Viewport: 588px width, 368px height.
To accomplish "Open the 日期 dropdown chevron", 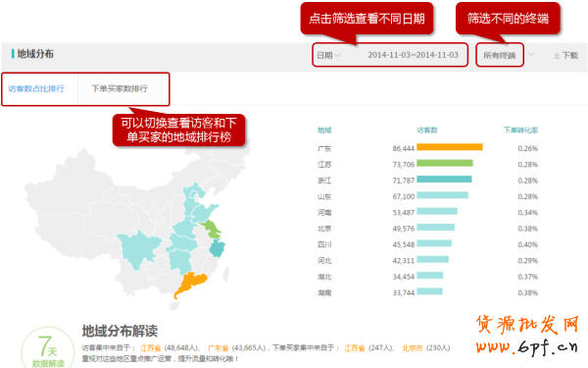I will 338,56.
